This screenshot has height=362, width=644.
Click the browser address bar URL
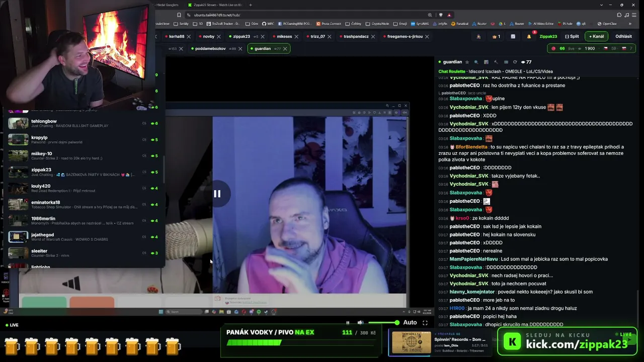[217, 15]
